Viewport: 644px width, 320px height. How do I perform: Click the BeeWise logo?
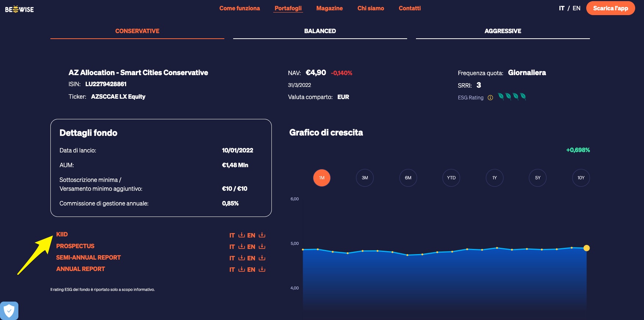pos(19,9)
